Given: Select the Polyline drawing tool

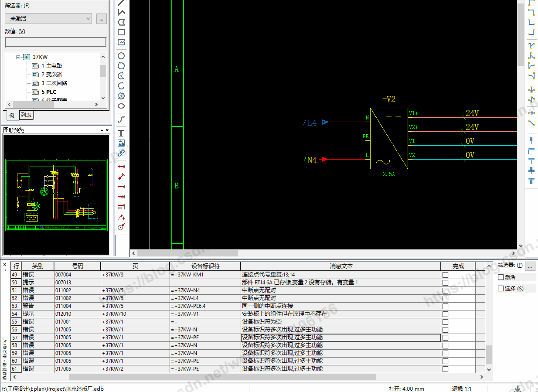Looking at the screenshot, I should (121, 12).
